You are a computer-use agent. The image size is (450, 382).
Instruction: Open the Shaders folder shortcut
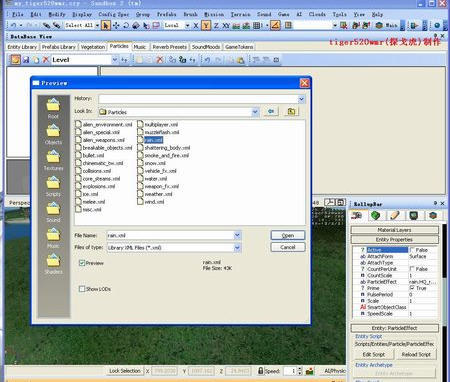tap(53, 264)
